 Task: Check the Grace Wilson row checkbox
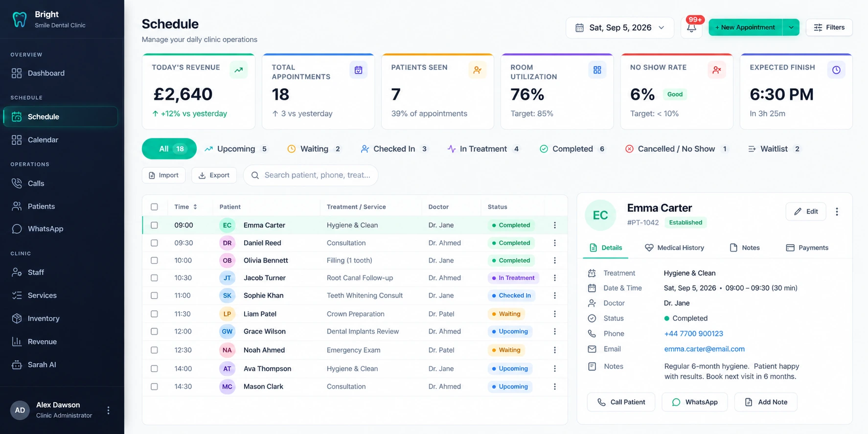coord(154,331)
